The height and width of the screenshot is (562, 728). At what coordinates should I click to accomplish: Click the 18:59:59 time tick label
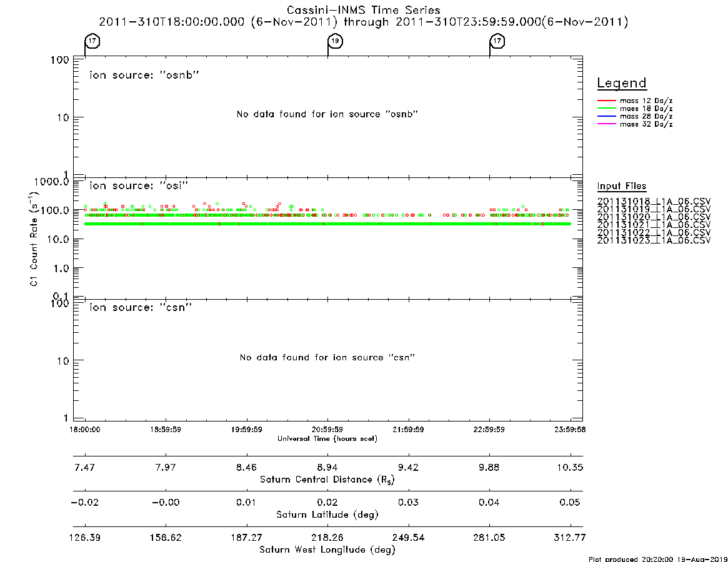click(166, 430)
